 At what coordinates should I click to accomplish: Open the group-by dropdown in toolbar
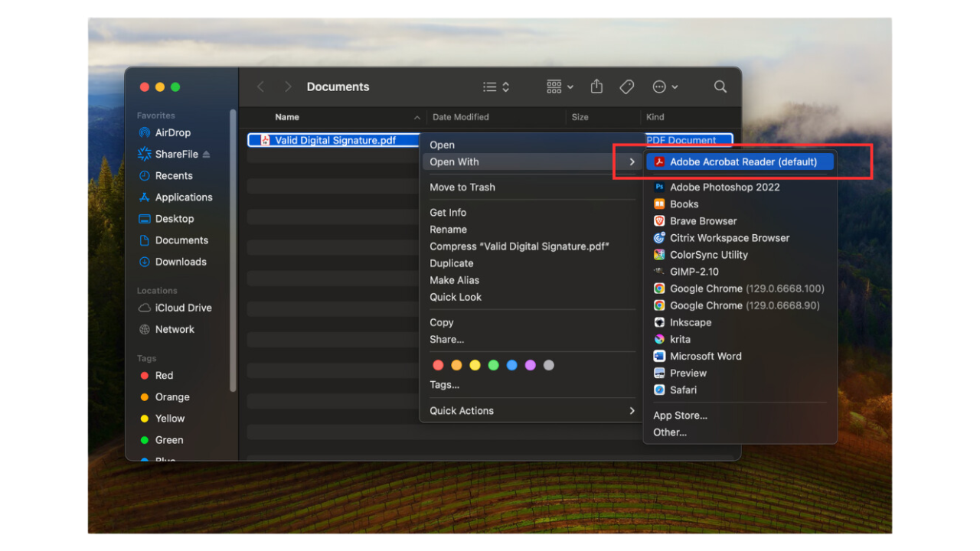560,86
